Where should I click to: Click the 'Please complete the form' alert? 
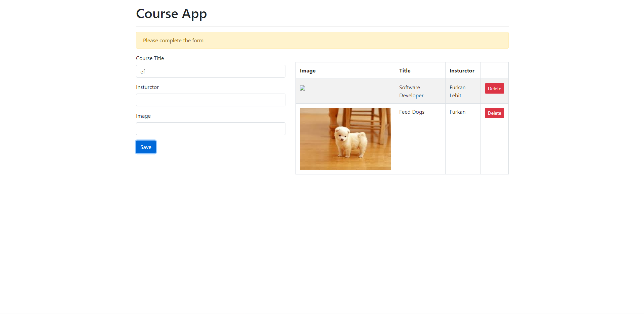pyautogui.click(x=322, y=40)
